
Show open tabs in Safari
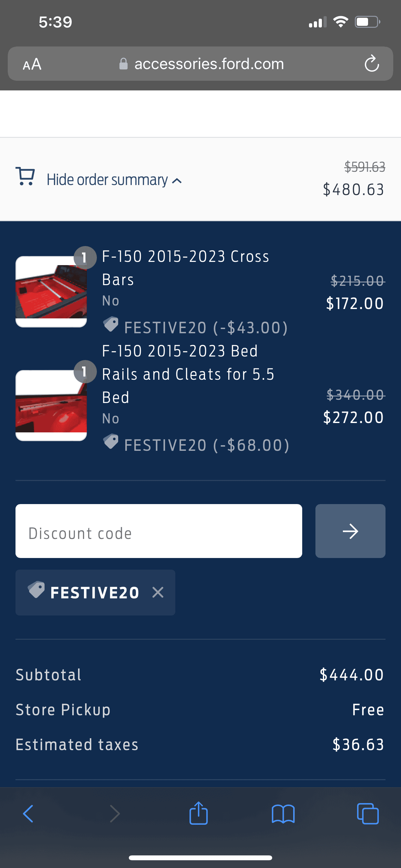(368, 814)
